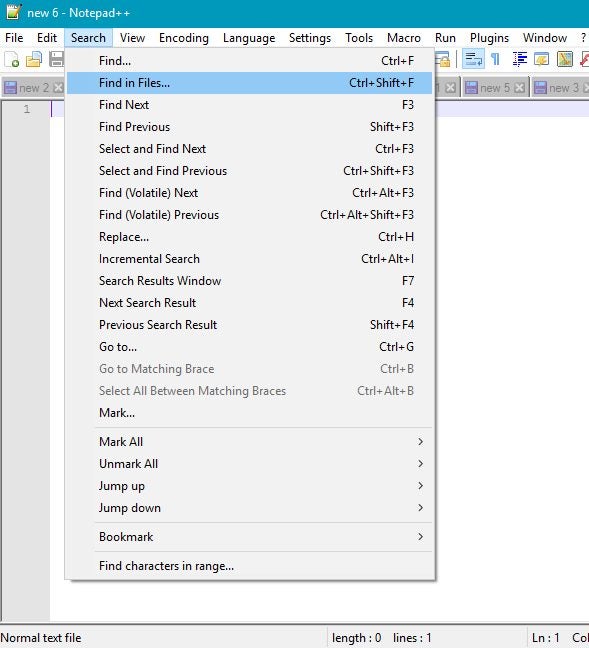
Task: Choose Find (Volatile) Next
Action: click(249, 193)
